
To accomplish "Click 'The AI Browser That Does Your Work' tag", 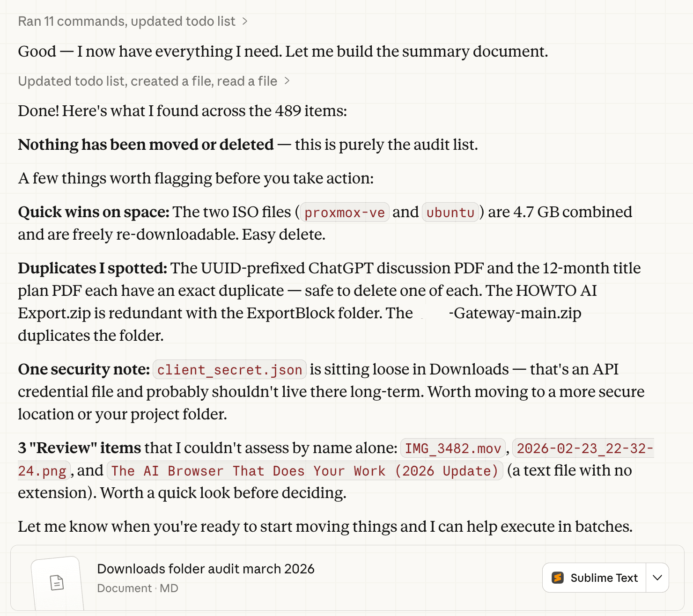I will [305, 471].
